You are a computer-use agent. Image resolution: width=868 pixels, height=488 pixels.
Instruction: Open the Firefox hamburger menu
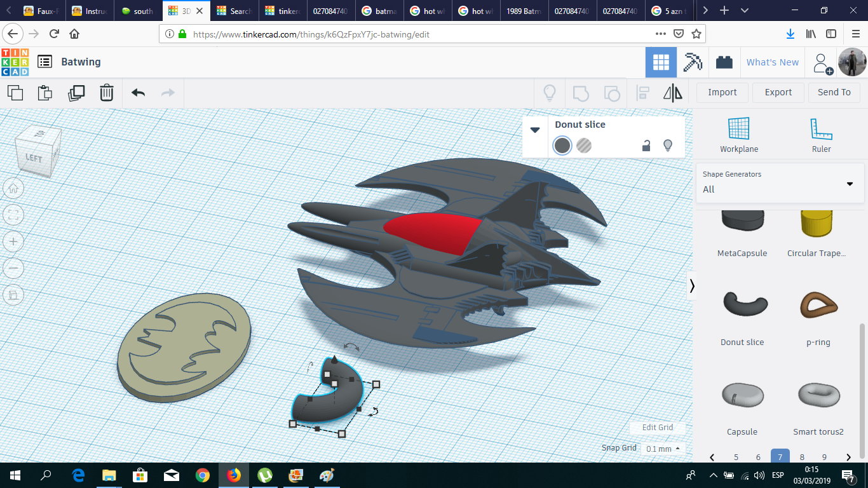point(855,34)
